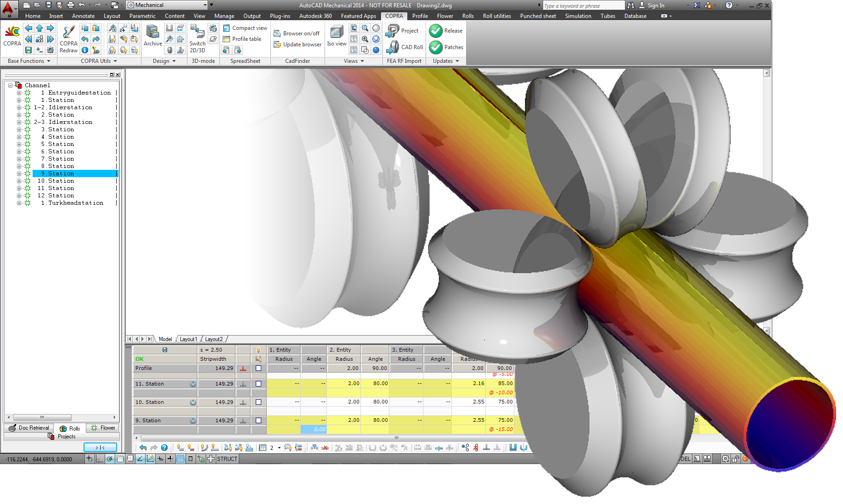The width and height of the screenshot is (843, 504).
Task: Click the FEA RF Import Project icon
Action: (393, 31)
